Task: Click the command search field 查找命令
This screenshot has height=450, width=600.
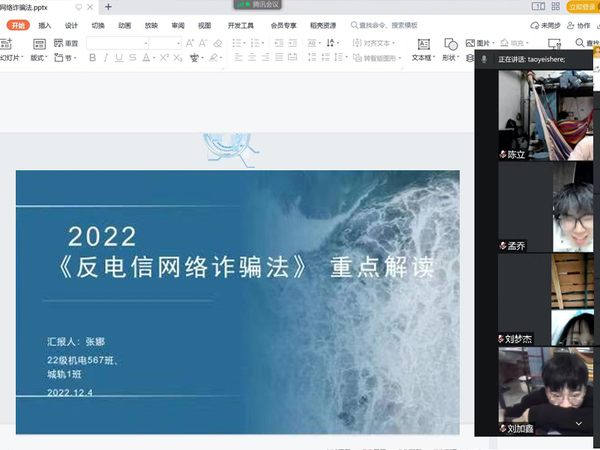Action: pos(385,25)
